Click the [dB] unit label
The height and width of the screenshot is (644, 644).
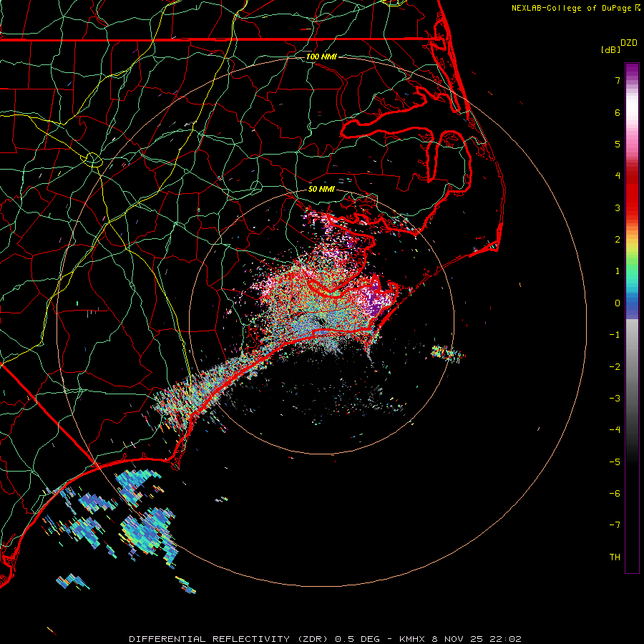[611, 49]
